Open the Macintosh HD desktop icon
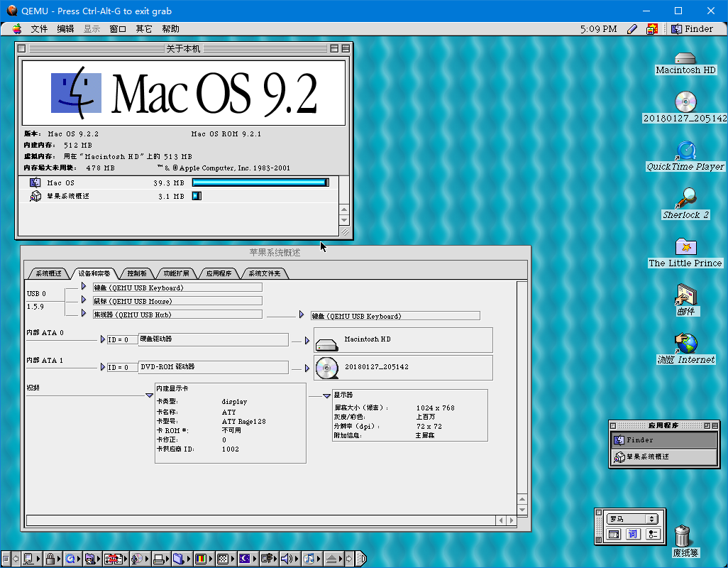This screenshot has height=568, width=728. click(685, 59)
